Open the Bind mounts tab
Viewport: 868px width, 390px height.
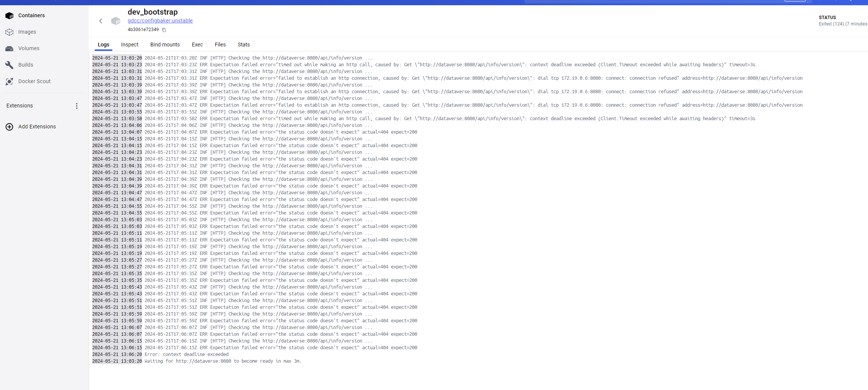(165, 45)
